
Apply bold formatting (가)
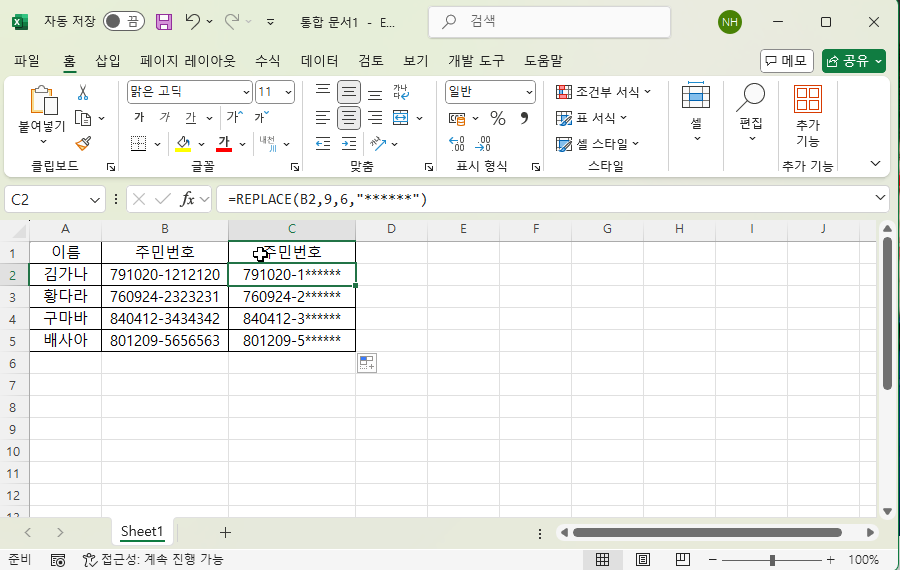point(139,117)
